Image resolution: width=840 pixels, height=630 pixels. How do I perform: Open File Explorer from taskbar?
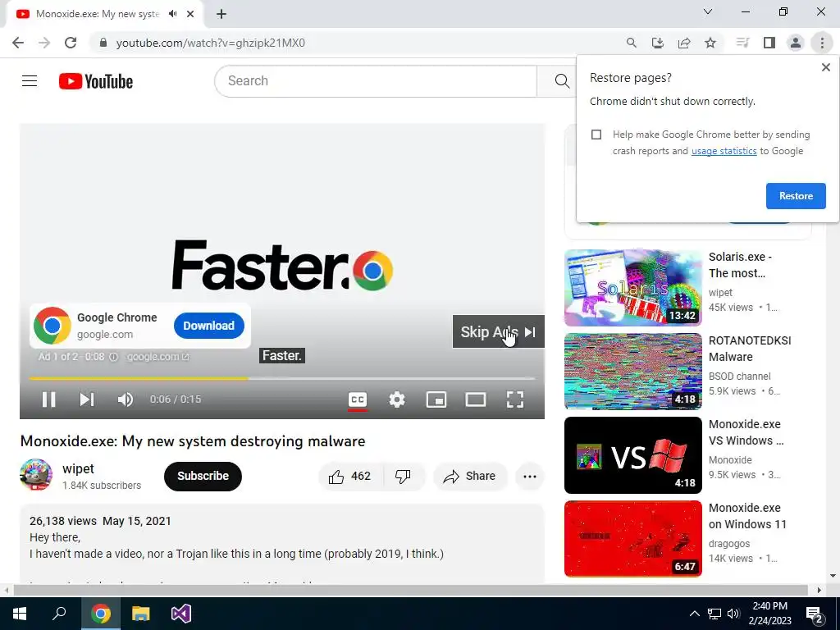pos(140,614)
